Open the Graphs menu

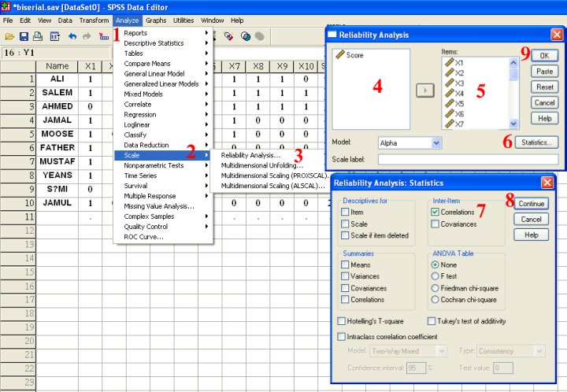[156, 20]
